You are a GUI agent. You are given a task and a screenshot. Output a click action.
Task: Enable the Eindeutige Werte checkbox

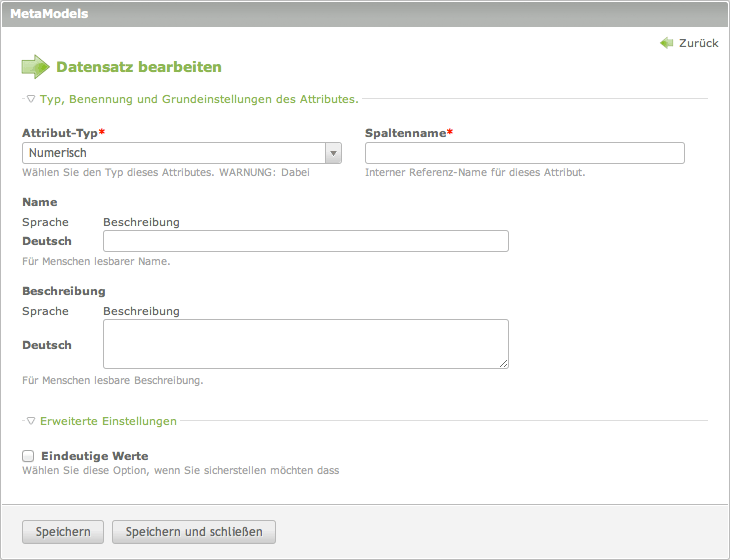pos(28,456)
